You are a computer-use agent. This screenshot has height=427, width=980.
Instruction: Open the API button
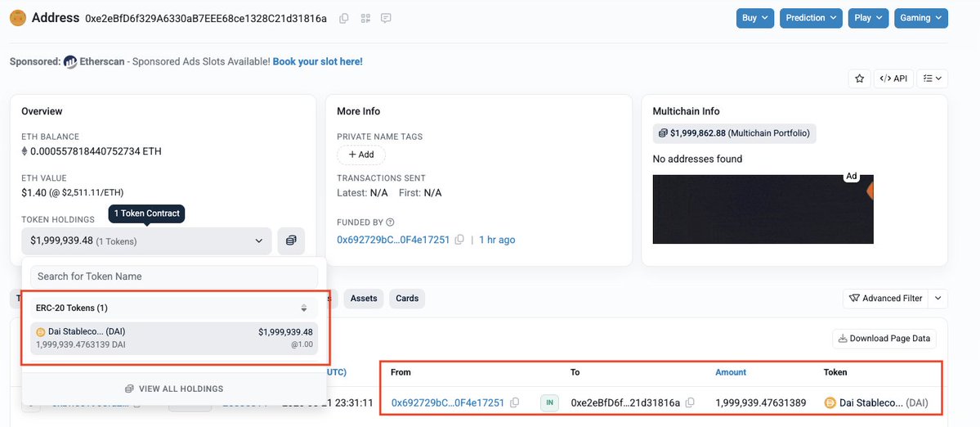(x=893, y=79)
